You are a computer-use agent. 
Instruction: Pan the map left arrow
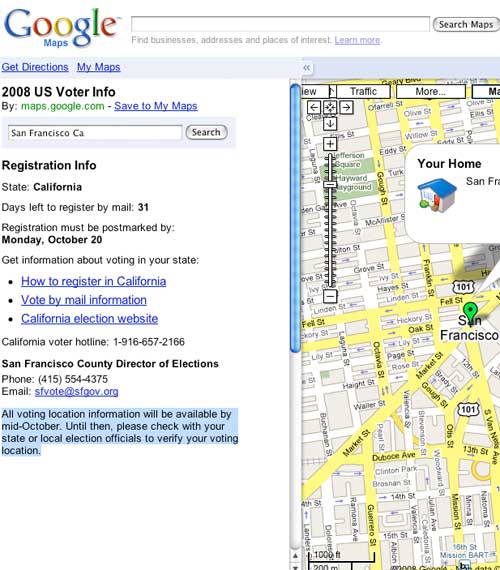[x=314, y=107]
